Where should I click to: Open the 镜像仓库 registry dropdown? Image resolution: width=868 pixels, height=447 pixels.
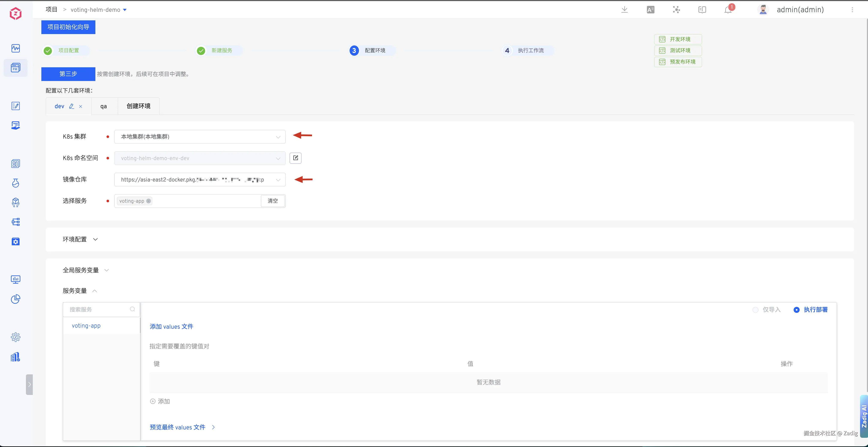point(200,180)
